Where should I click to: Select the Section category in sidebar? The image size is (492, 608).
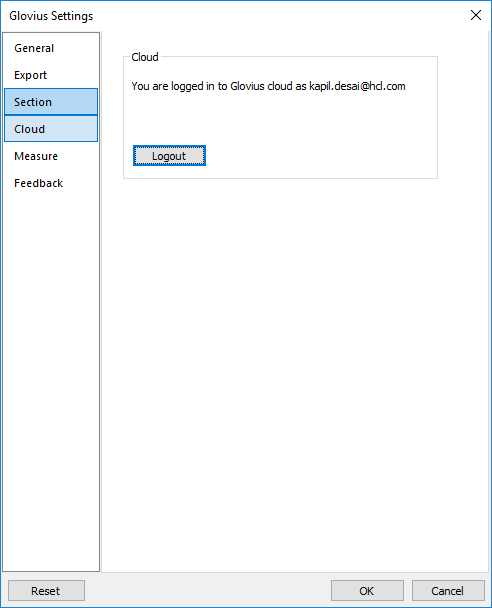(51, 102)
